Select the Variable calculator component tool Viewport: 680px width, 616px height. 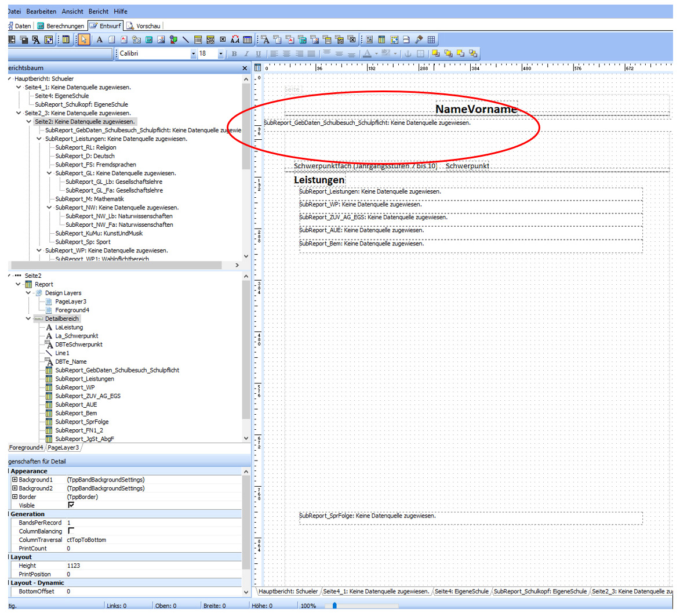click(149, 40)
